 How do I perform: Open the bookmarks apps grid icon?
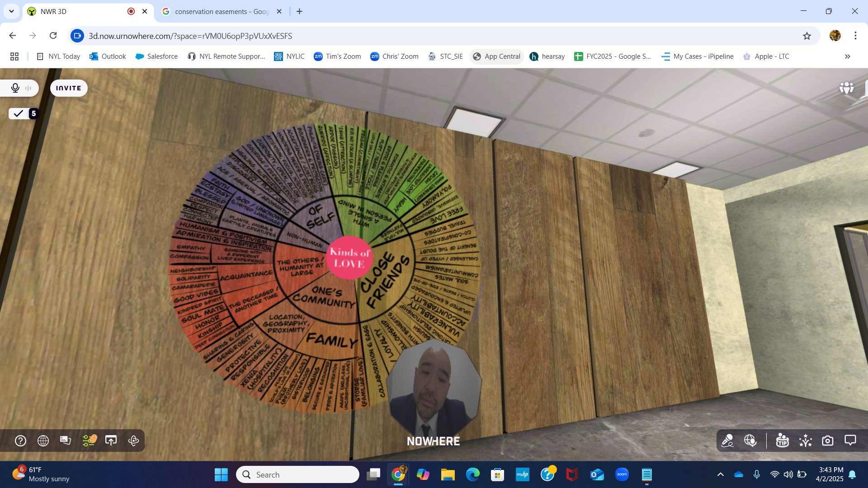(14, 56)
